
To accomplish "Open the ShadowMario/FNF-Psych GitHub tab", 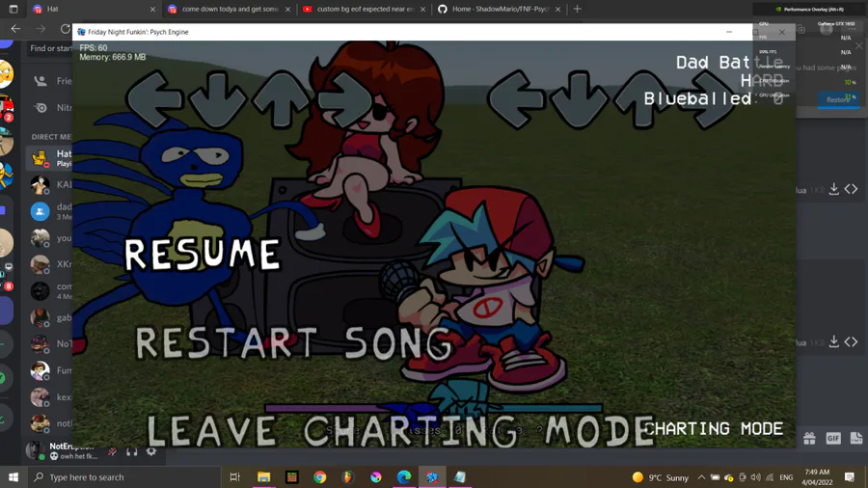I will tap(500, 9).
